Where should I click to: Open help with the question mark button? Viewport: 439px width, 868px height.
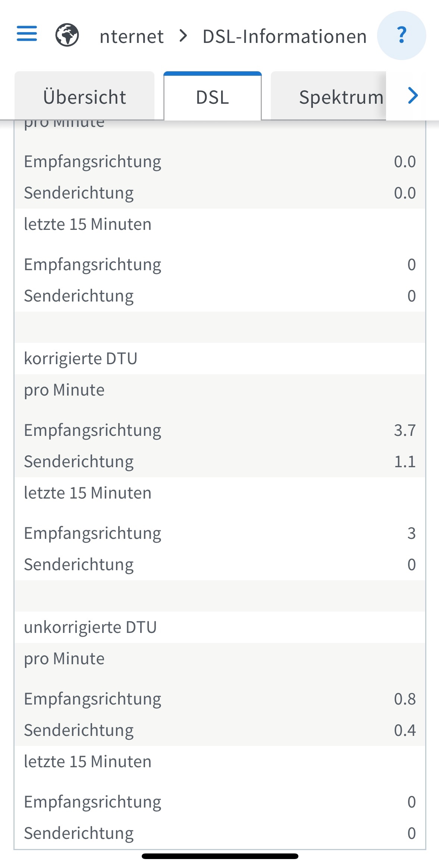[x=401, y=35]
